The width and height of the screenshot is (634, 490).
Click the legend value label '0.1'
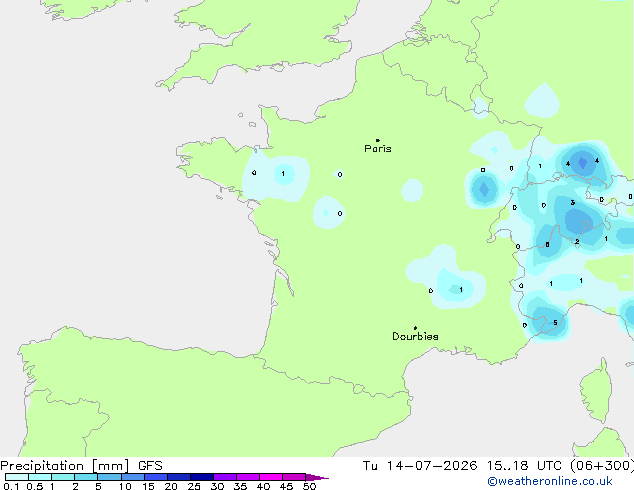click(11, 486)
